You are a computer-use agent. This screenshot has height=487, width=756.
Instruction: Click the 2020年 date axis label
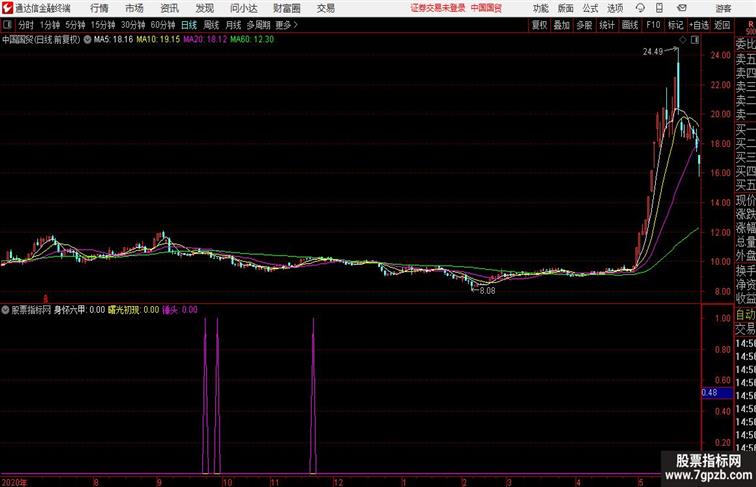(14, 482)
